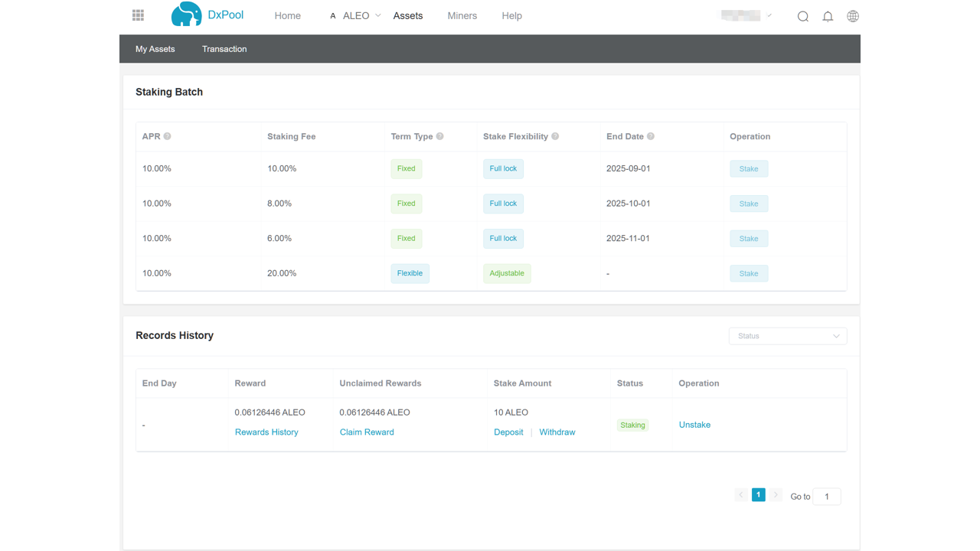Click the Withdraw link

tap(557, 432)
